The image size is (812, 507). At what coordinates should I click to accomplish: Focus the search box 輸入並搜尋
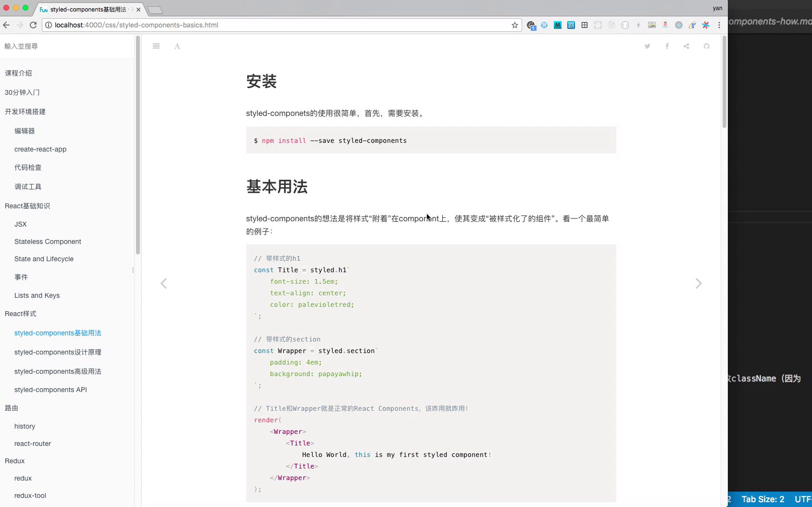point(67,46)
